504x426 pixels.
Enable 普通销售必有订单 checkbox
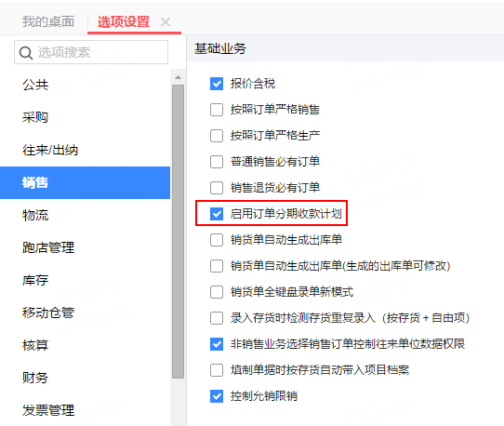coord(217,162)
